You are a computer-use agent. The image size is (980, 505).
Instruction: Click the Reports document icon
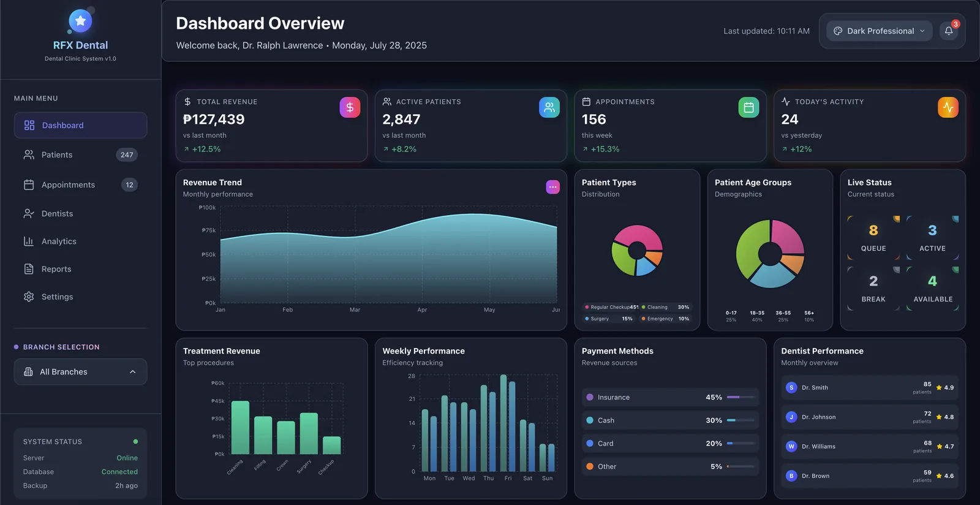tap(29, 269)
